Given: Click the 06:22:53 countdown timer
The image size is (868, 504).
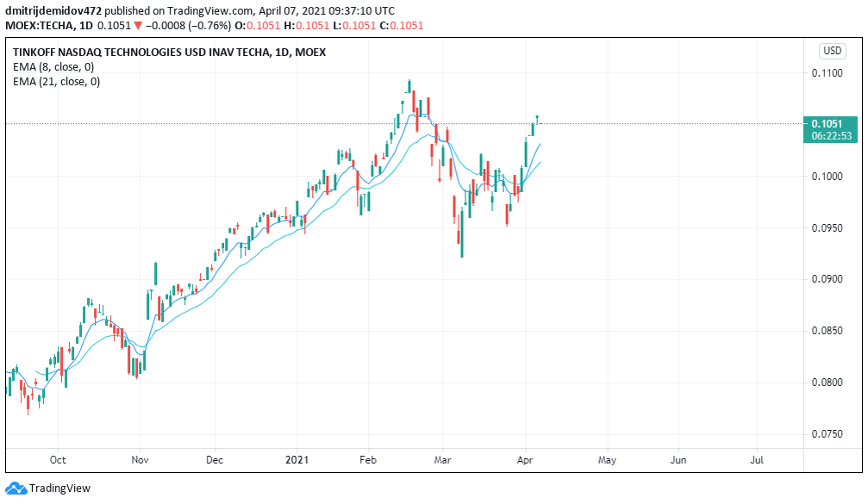Looking at the screenshot, I should click(x=832, y=136).
